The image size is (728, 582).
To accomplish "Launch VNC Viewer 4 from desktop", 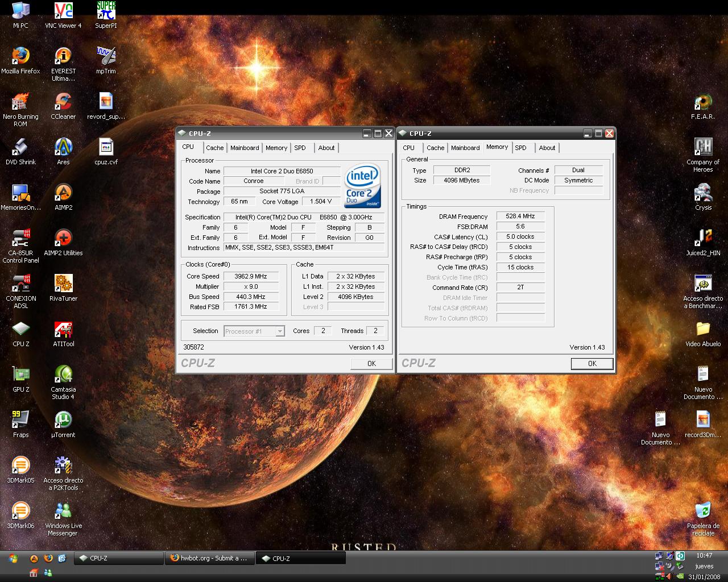I will [63, 15].
